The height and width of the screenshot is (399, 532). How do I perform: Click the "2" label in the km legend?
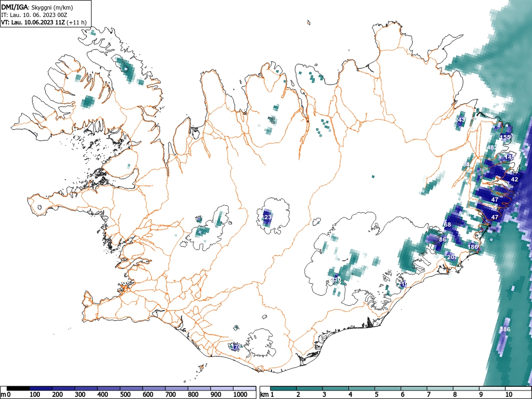tap(298, 395)
